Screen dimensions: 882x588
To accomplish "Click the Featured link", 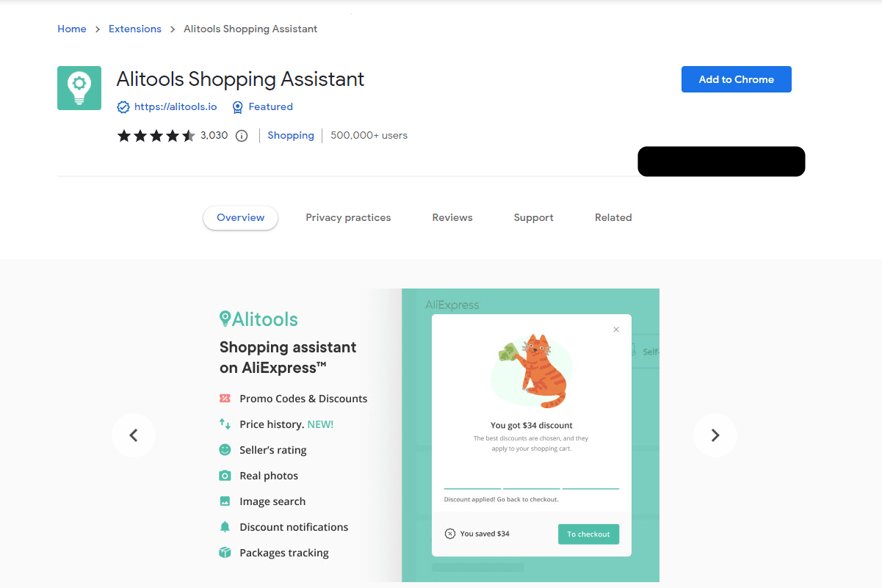I will click(x=270, y=107).
